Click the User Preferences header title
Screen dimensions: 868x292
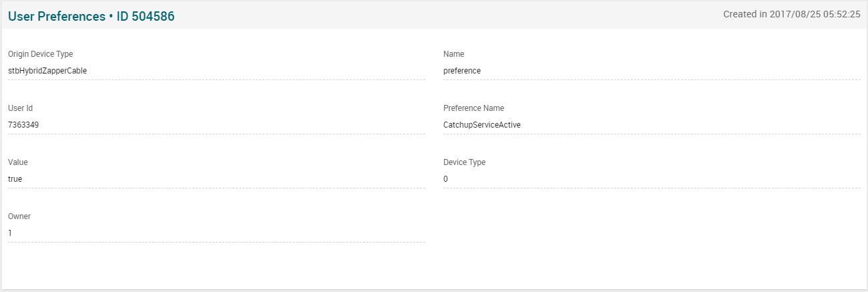click(55, 16)
